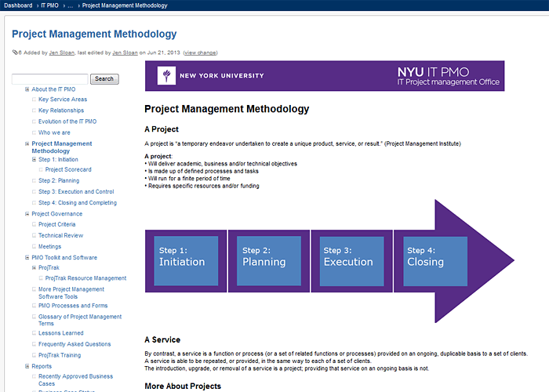Click the Project Management Methodology page title
The width and height of the screenshot is (549, 392).
tap(94, 34)
